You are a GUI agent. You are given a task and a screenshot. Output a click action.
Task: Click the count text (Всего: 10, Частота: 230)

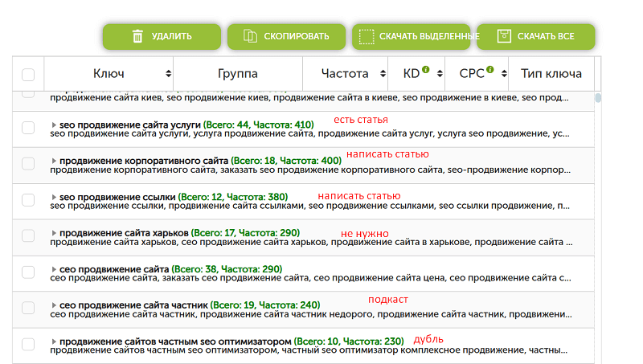click(349, 342)
